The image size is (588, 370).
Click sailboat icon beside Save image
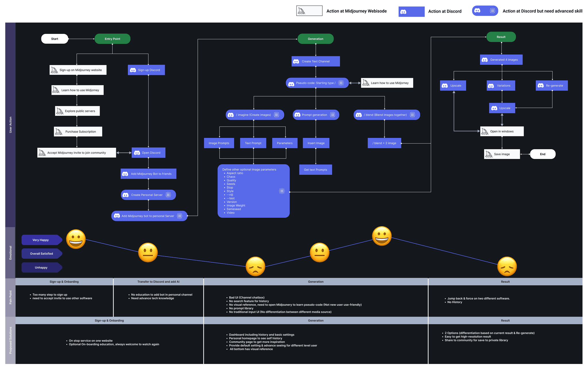tap(489, 154)
